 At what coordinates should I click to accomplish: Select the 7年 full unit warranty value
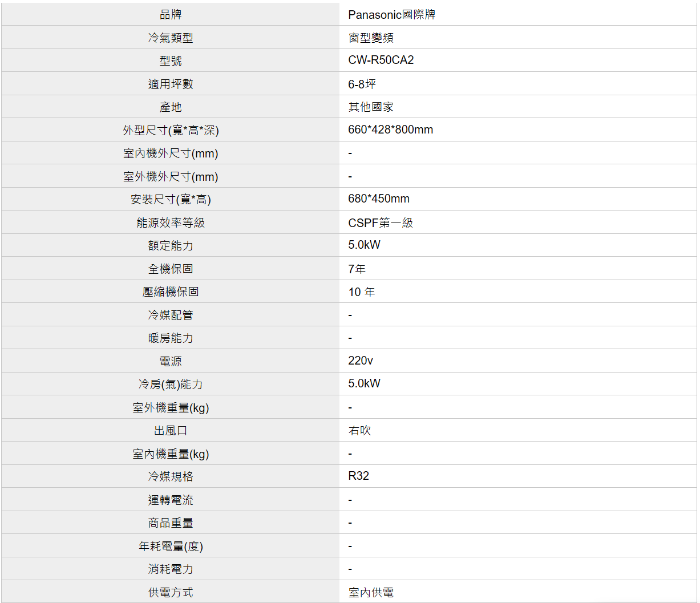[357, 269]
